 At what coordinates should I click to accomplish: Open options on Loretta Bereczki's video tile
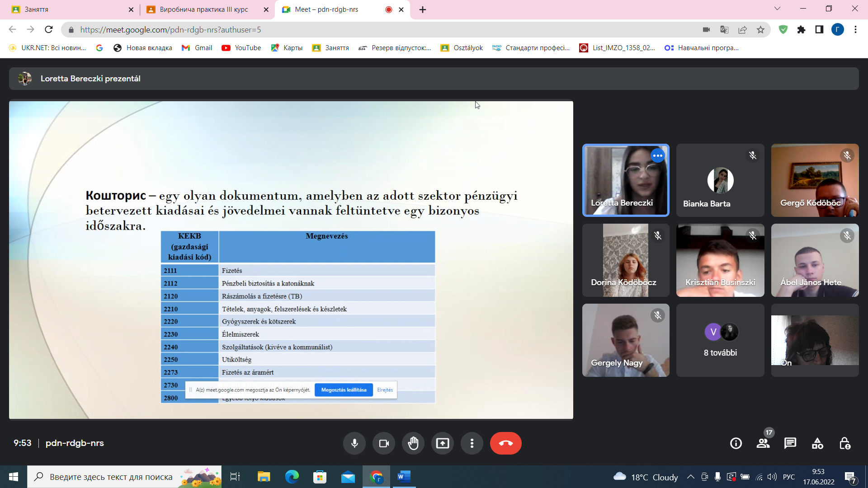(x=658, y=155)
